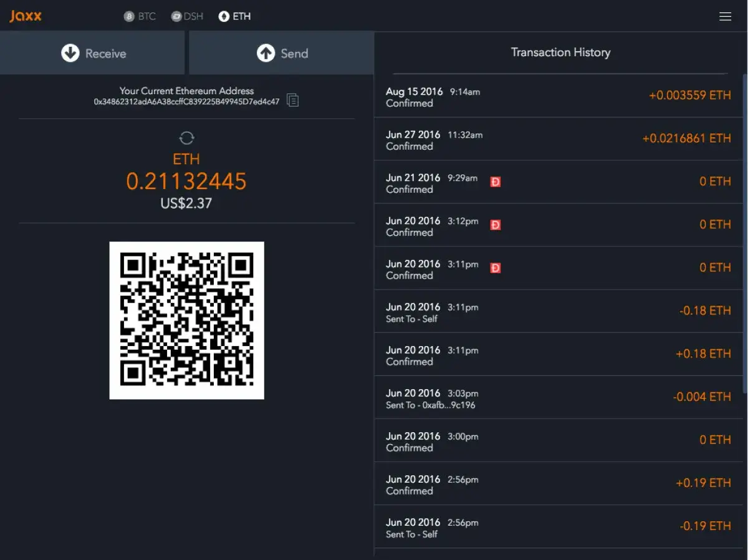Viewport: 748px width, 560px height.
Task: Click the DAO token icon on Jun 21 transaction
Action: tap(495, 181)
